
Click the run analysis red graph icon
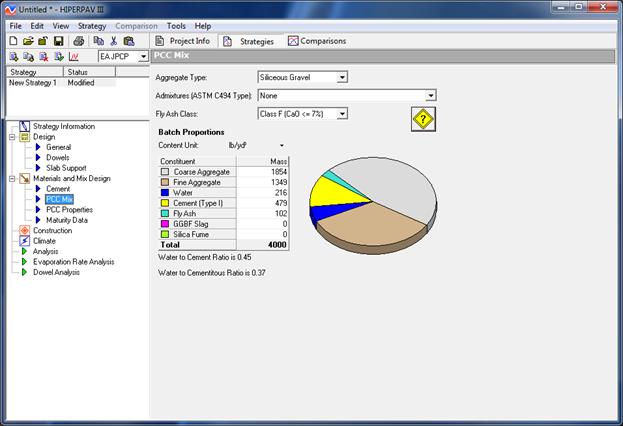pos(74,57)
